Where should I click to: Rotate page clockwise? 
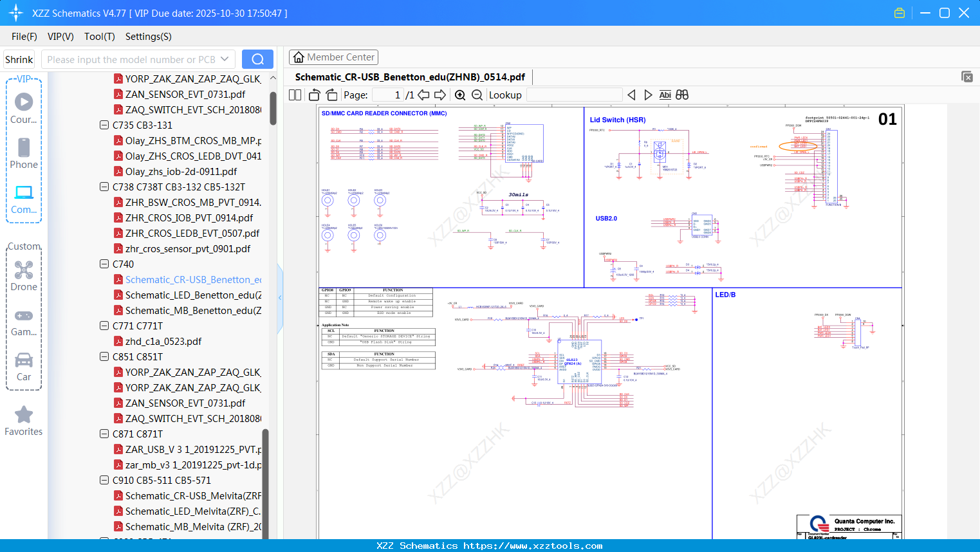pos(331,95)
